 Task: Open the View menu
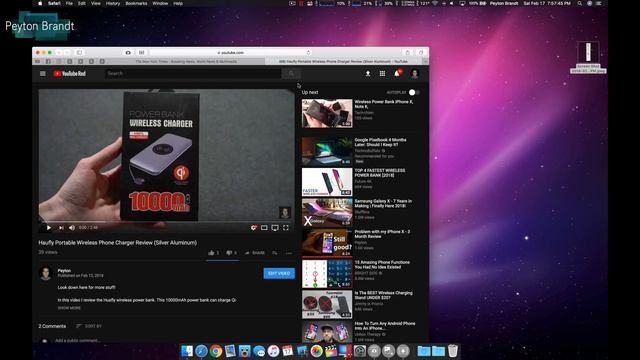tap(96, 3)
